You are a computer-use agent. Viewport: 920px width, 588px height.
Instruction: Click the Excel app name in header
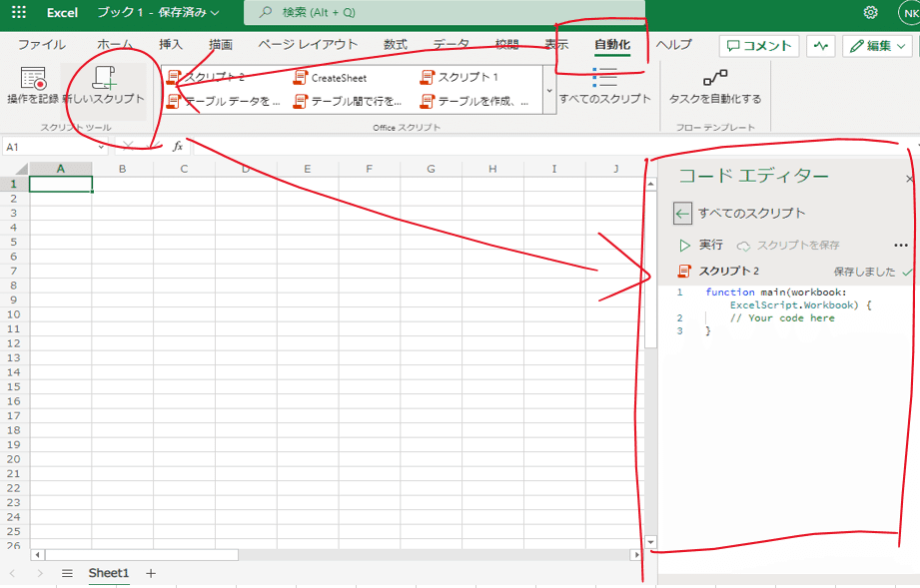click(62, 12)
